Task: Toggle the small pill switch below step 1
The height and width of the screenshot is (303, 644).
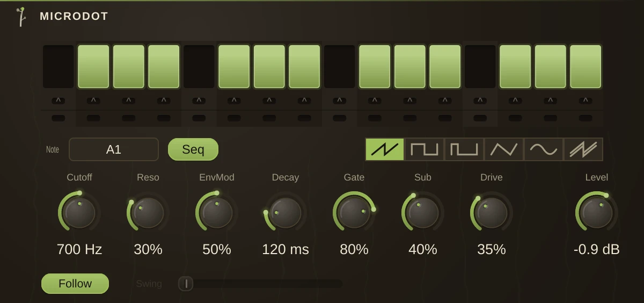Action: (x=58, y=118)
